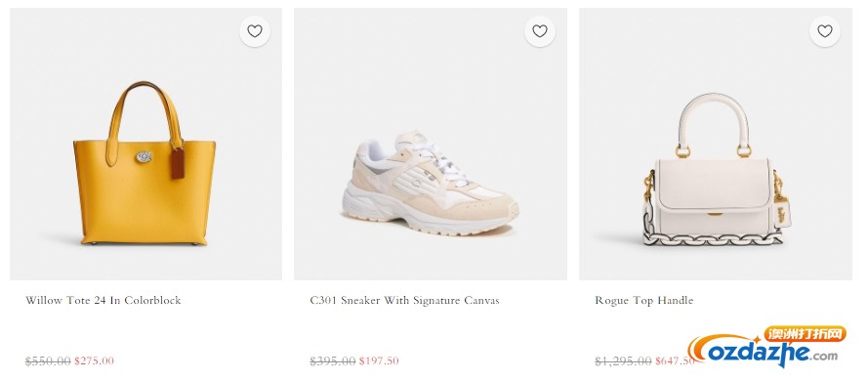Click the orange 澳洲打折网 badge

click(x=806, y=334)
